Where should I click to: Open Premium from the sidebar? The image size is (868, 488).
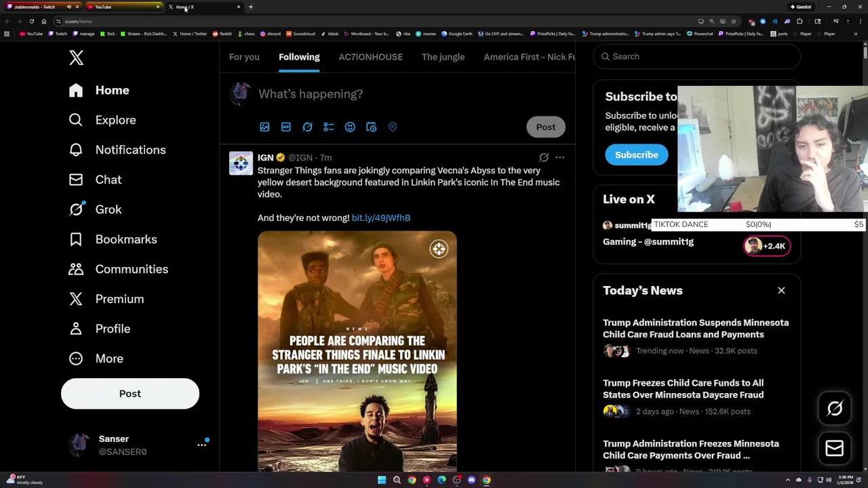coord(106,299)
